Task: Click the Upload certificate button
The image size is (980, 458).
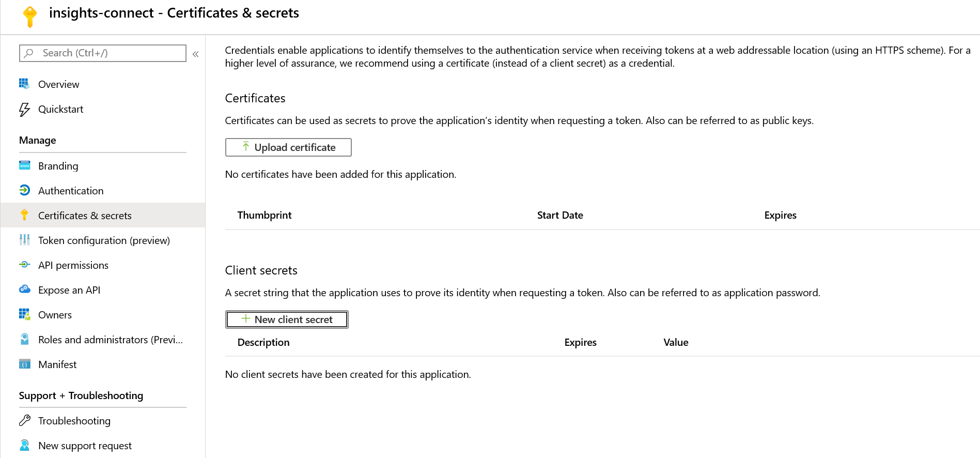Action: [x=288, y=147]
